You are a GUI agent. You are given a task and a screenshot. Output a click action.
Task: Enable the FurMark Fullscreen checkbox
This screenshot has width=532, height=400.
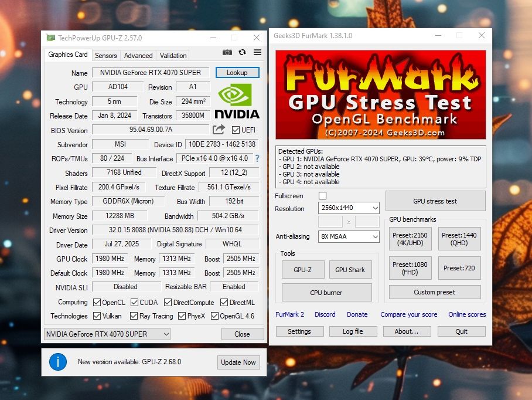(x=323, y=195)
